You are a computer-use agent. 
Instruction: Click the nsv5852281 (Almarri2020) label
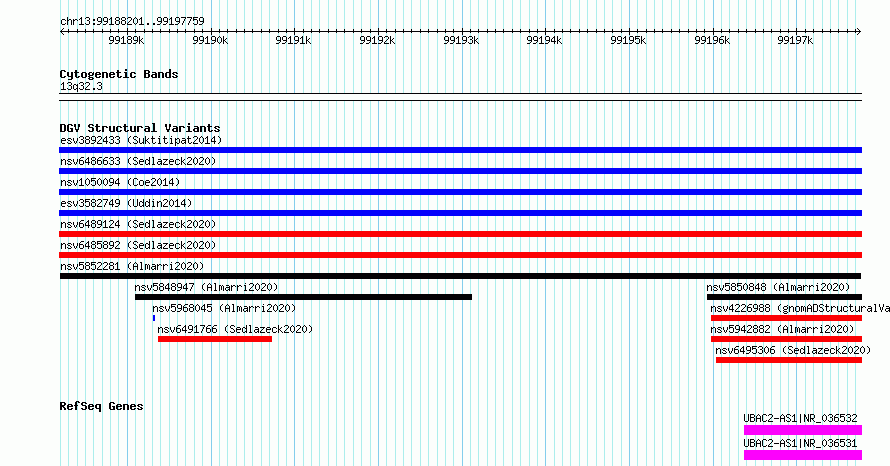click(132, 266)
